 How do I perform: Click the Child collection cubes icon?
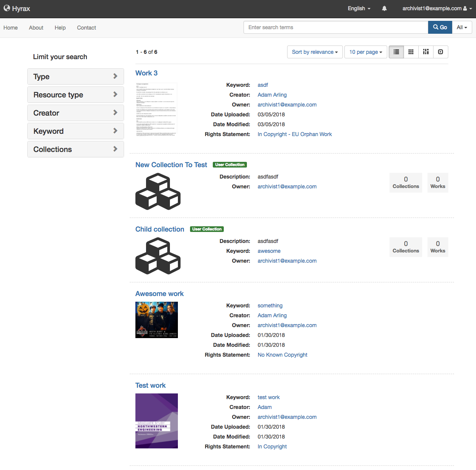158,256
